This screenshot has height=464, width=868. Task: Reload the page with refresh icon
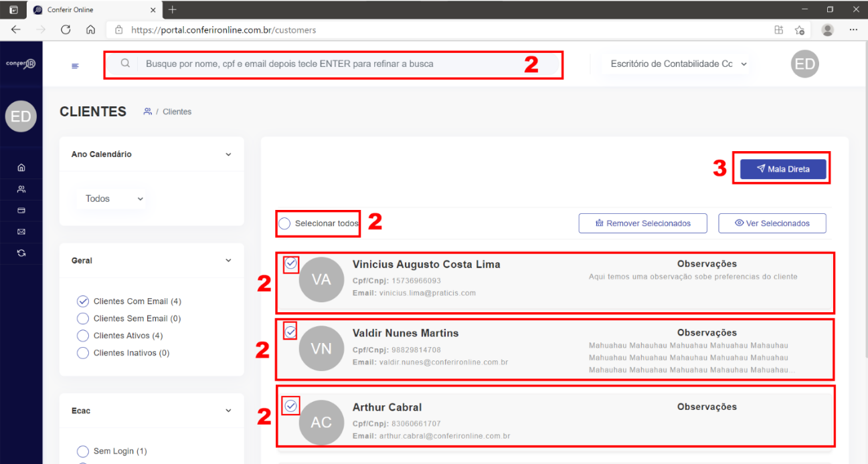click(66, 29)
